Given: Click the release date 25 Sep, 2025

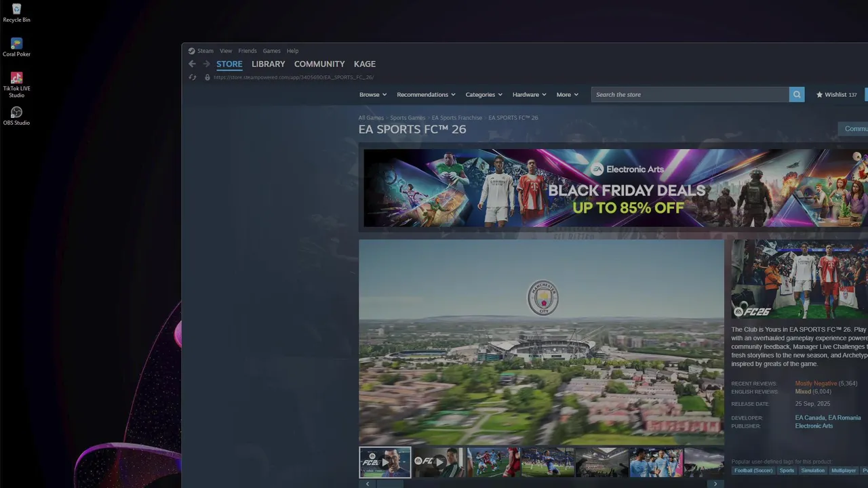Looking at the screenshot, I should (812, 404).
